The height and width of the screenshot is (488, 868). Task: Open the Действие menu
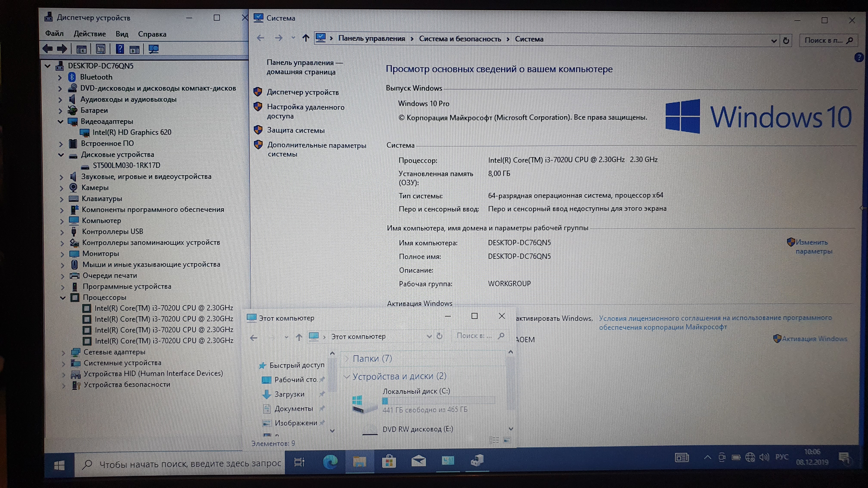90,34
